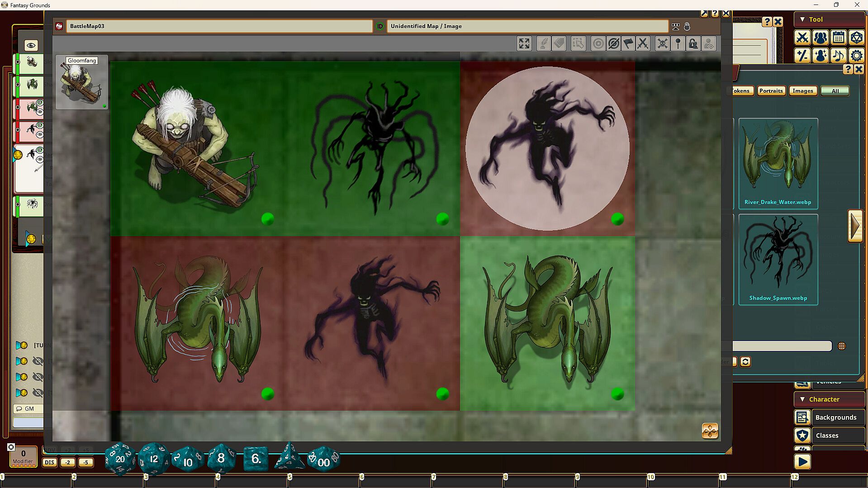Switch to the Images asset tab
The image size is (868, 488).
point(802,91)
